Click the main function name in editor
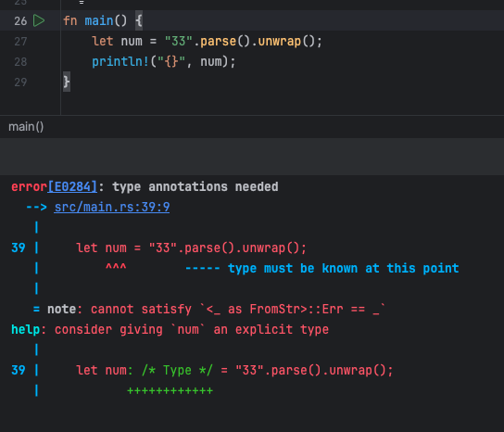This screenshot has width=504, height=432. pyautogui.click(x=99, y=21)
